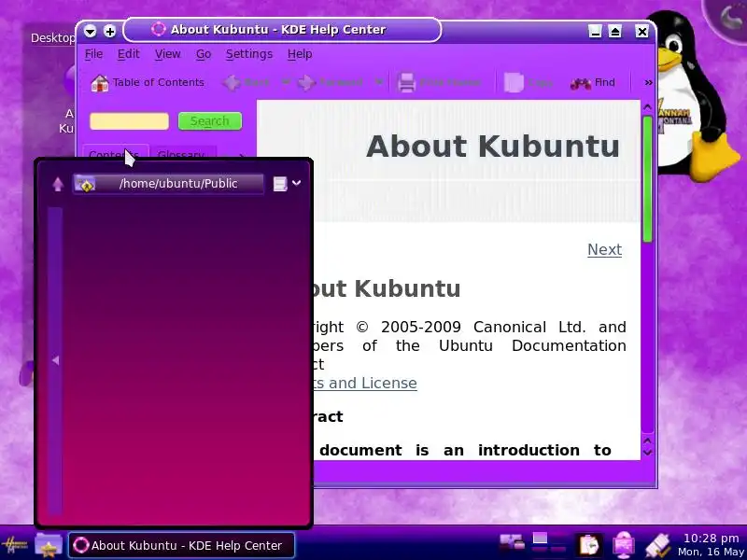Click the help search text field

coord(129,121)
